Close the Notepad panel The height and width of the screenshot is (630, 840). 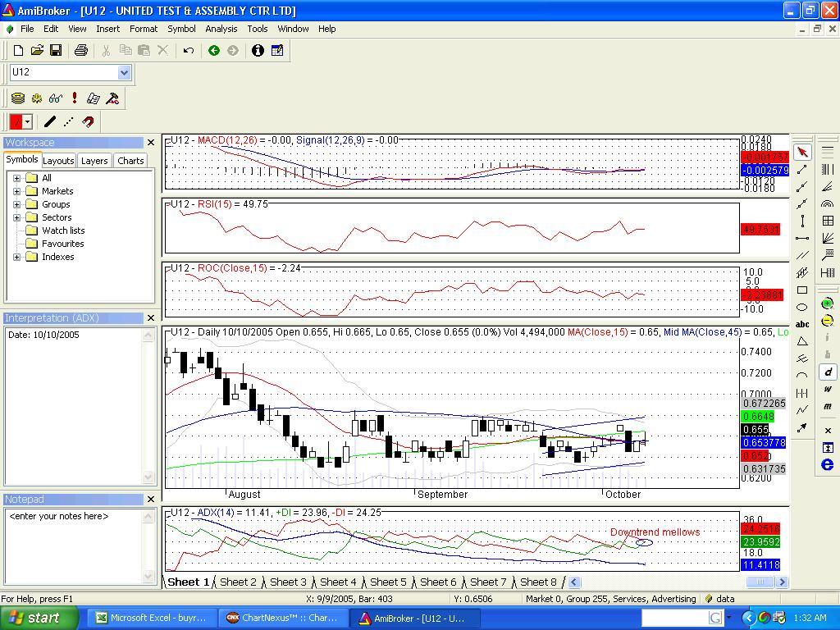tap(151, 500)
